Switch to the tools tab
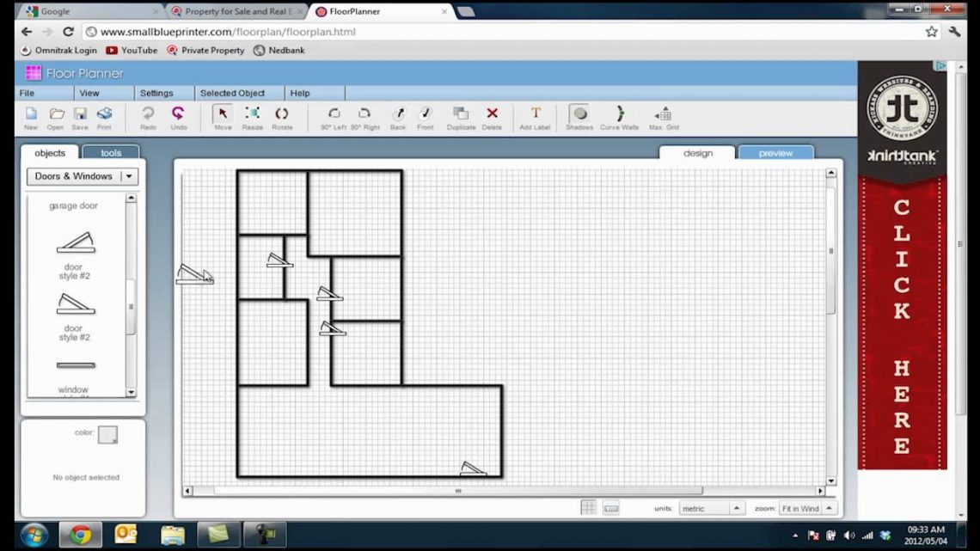980x551 pixels. pos(111,153)
